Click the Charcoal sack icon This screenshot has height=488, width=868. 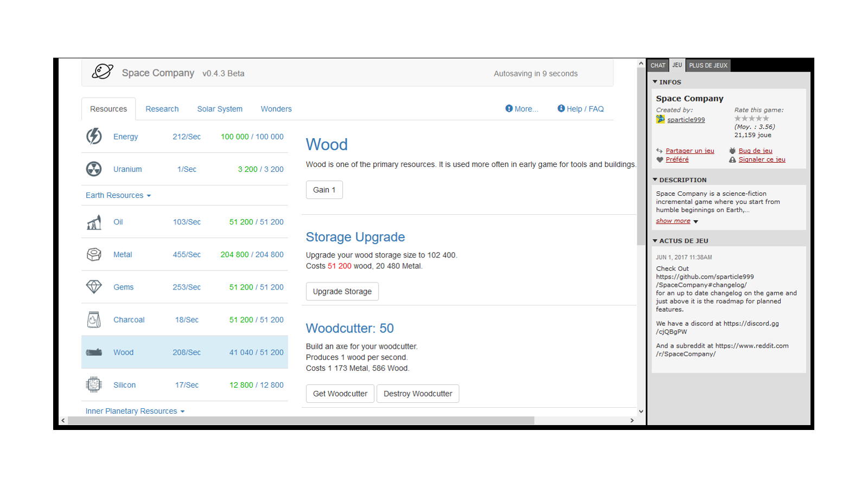[94, 320]
